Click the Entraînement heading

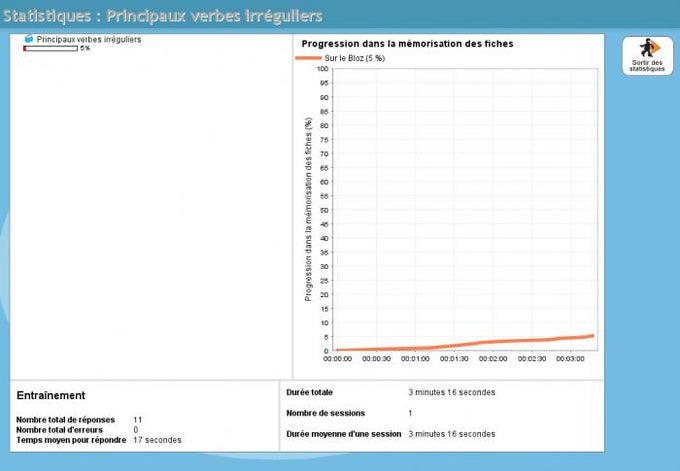[51, 396]
